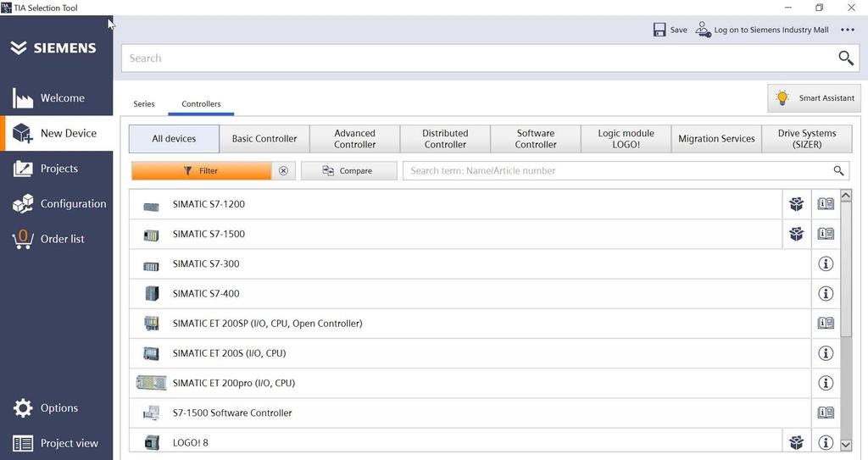Image resolution: width=868 pixels, height=460 pixels.
Task: Select New Device in the sidebar
Action: 57,133
